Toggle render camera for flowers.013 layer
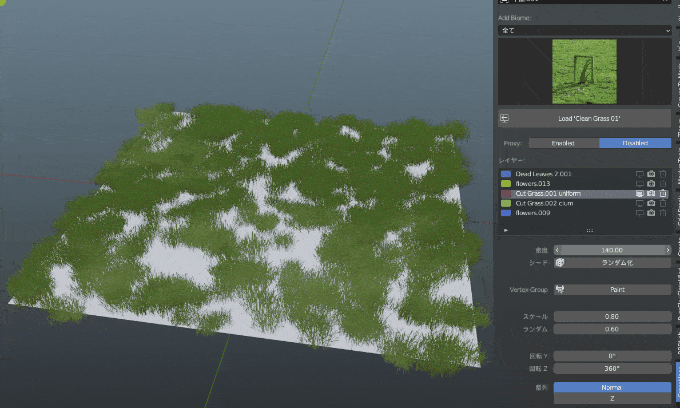680x408 pixels. click(651, 183)
